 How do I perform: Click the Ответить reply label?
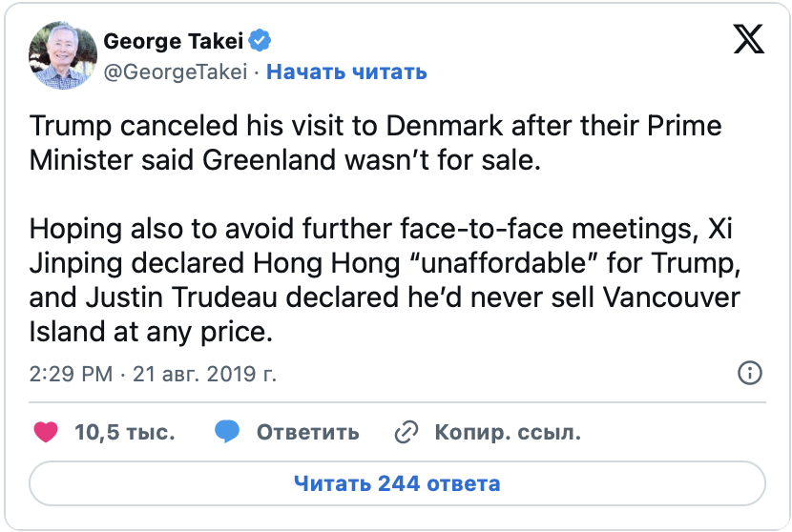[x=307, y=432]
